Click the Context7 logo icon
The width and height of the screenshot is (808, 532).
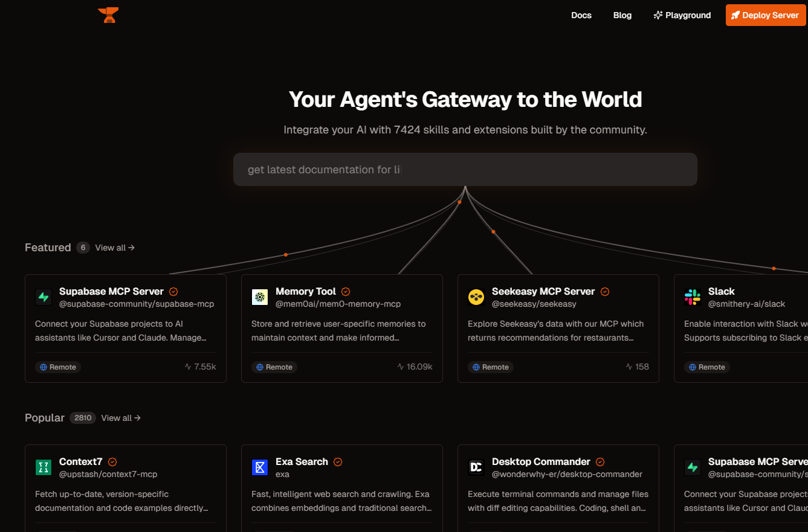point(44,467)
